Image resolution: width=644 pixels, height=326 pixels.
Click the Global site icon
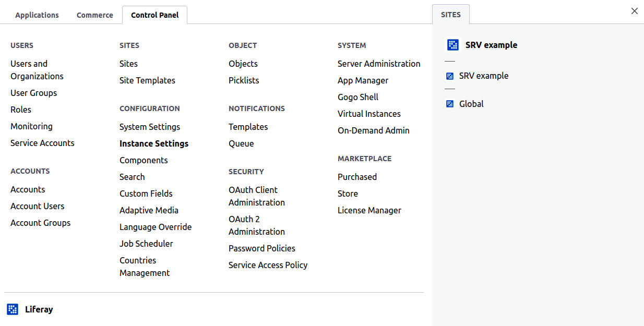click(x=450, y=104)
